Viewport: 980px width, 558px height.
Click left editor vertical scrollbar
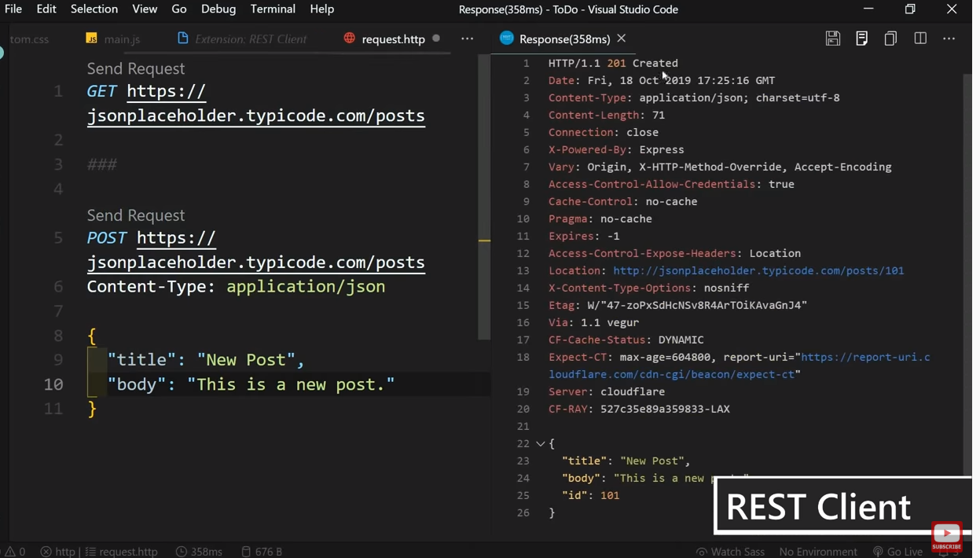pos(484,196)
